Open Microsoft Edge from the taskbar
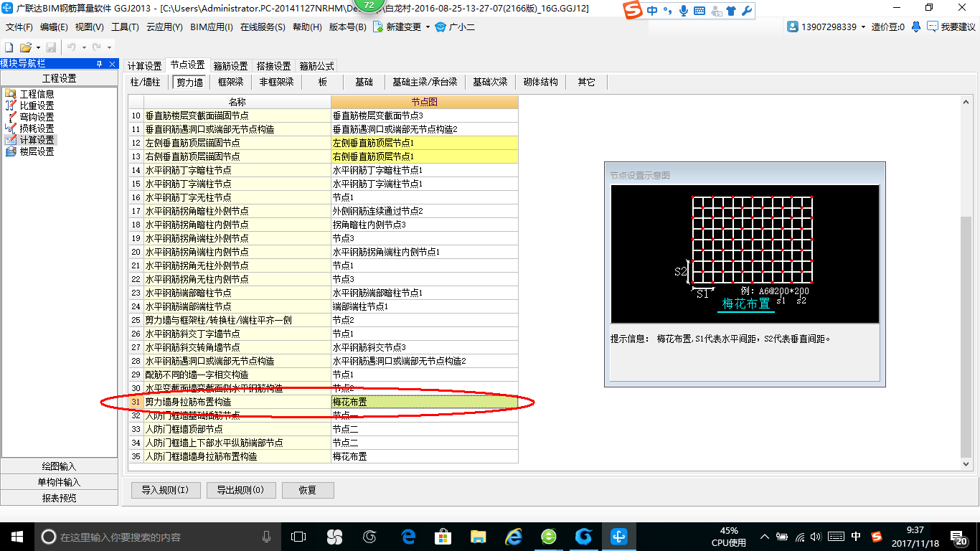980x551 pixels. 408,536
